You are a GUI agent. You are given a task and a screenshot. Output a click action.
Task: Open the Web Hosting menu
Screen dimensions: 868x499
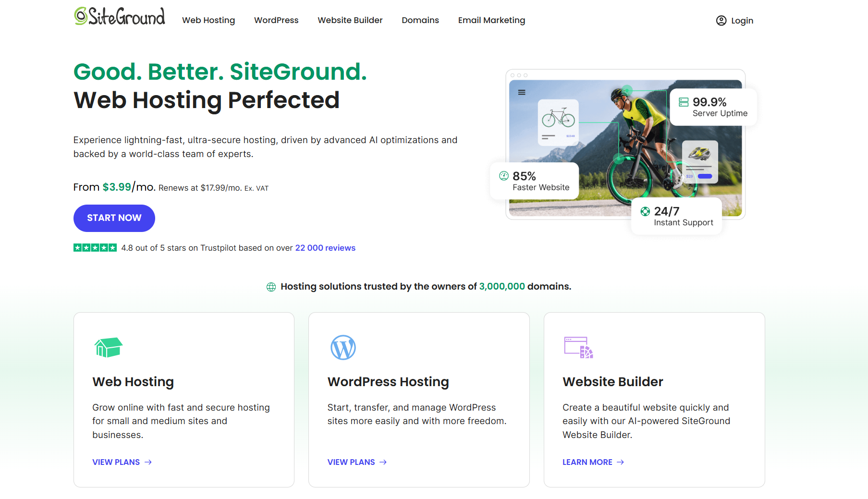[208, 20]
